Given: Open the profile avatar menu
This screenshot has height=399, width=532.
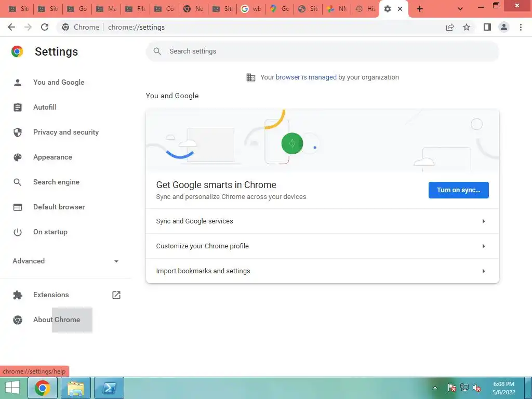Looking at the screenshot, I should (504, 27).
